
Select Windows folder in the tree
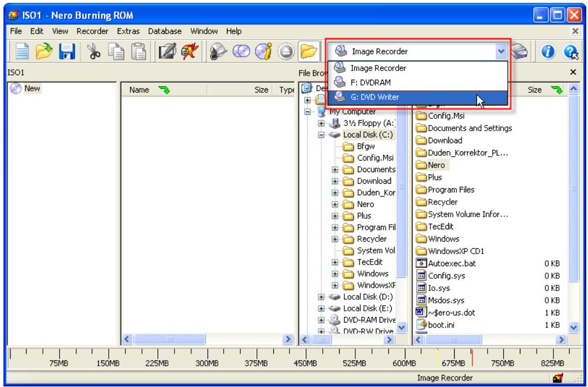point(373,274)
